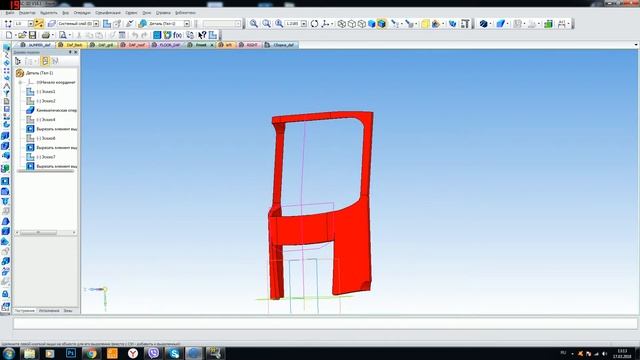Click the context help arrow-question icon
640x360 pixels.
[202, 36]
